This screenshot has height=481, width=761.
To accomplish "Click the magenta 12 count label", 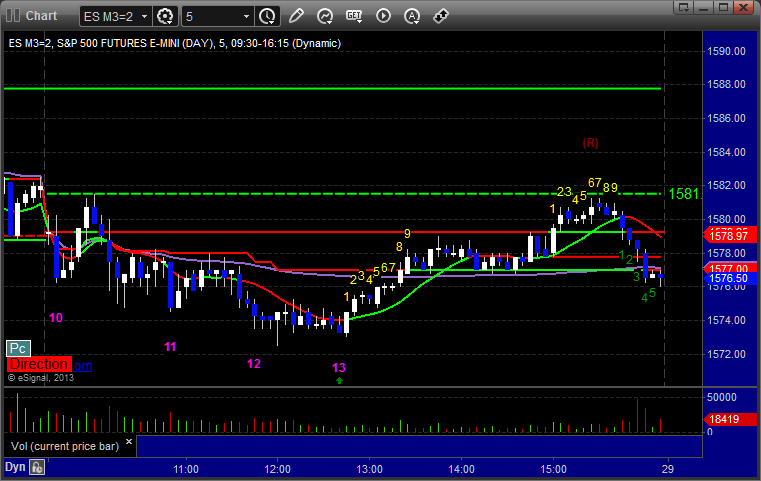I will (254, 364).
